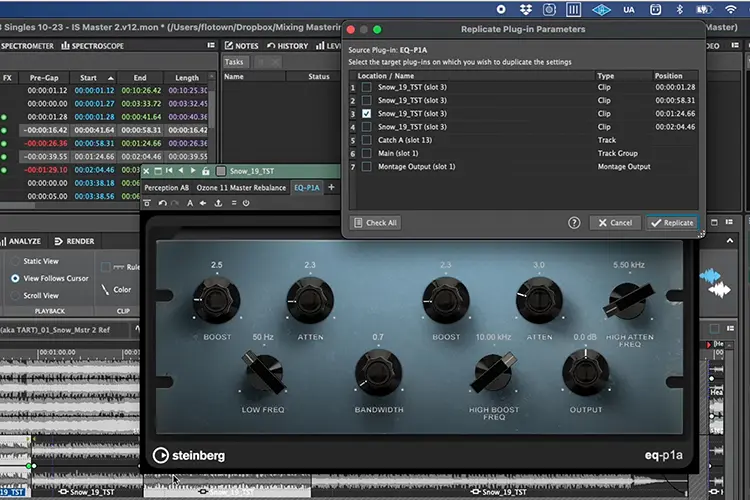
Task: Check the Montage Output (slot 1) checkbox
Action: tap(366, 167)
